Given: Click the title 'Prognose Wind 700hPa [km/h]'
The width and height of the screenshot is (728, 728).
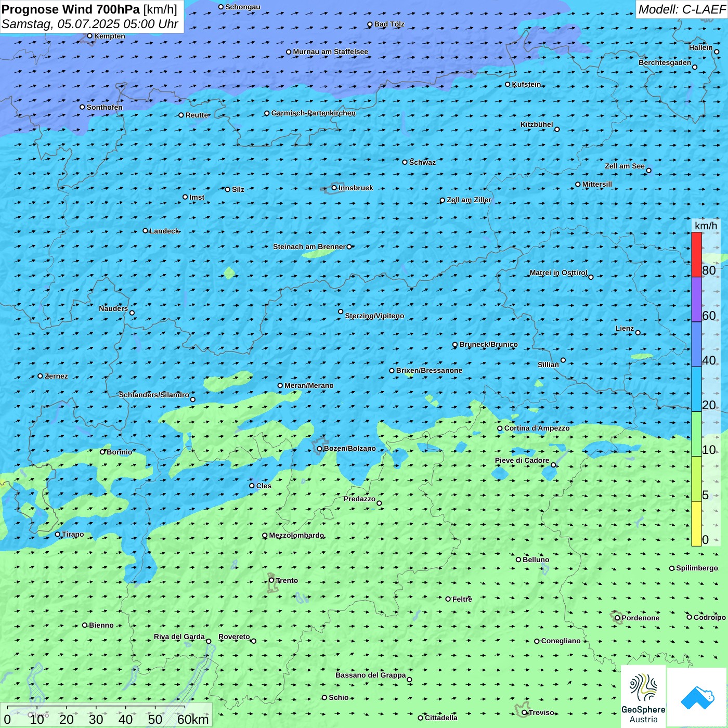Looking at the screenshot, I should pyautogui.click(x=89, y=9).
